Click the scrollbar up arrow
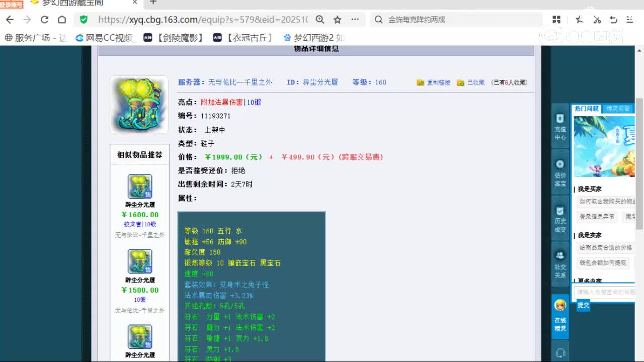This screenshot has width=644, height=362. pos(639,50)
